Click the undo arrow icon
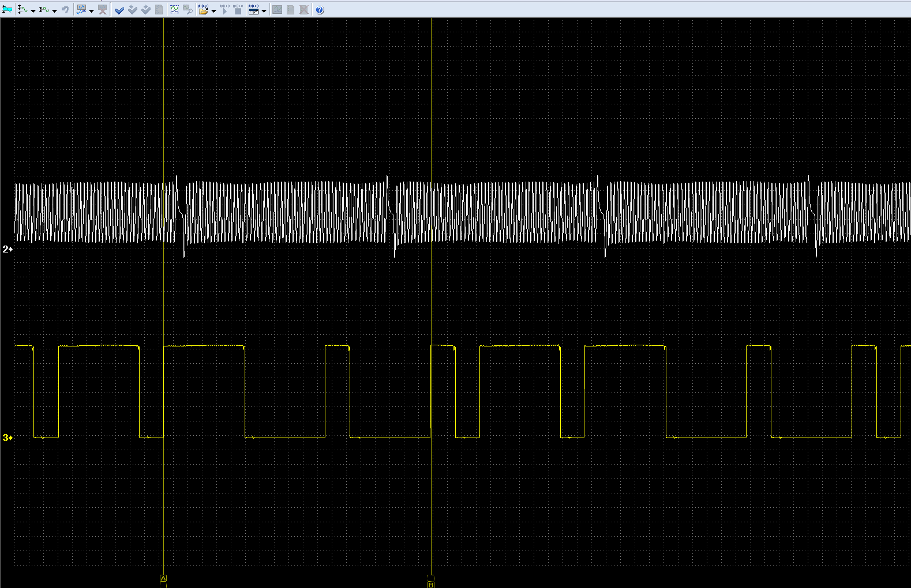This screenshot has height=588, width=911. coord(65,10)
